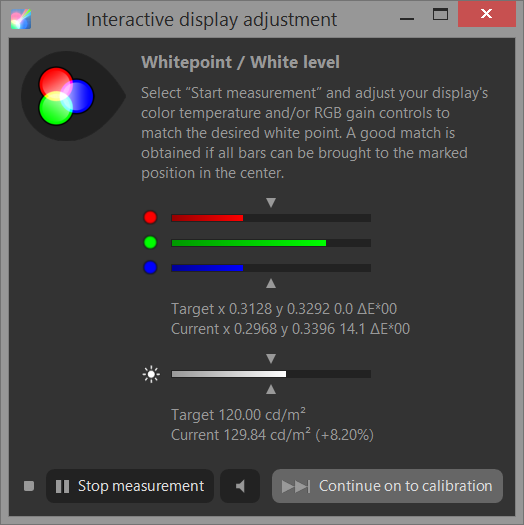Viewport: 524px width, 525px height.
Task: Click the red gain level bar
Action: pyautogui.click(x=271, y=218)
